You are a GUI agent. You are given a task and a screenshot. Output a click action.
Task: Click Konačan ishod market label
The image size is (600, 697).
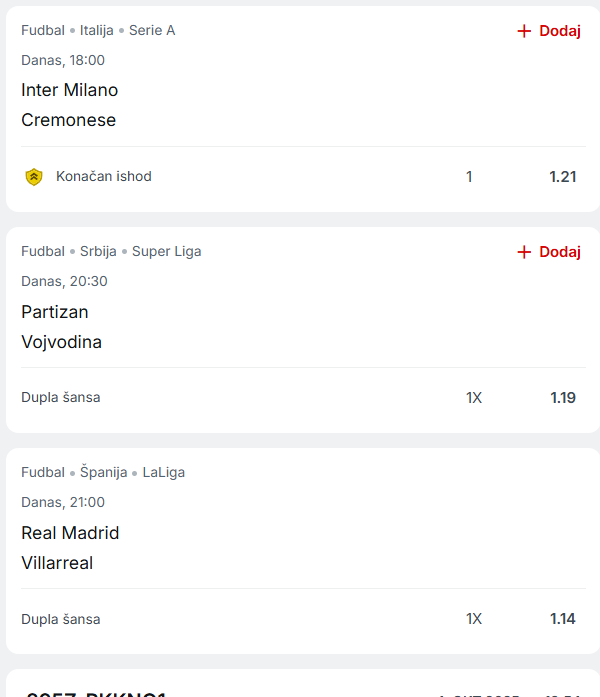point(104,177)
